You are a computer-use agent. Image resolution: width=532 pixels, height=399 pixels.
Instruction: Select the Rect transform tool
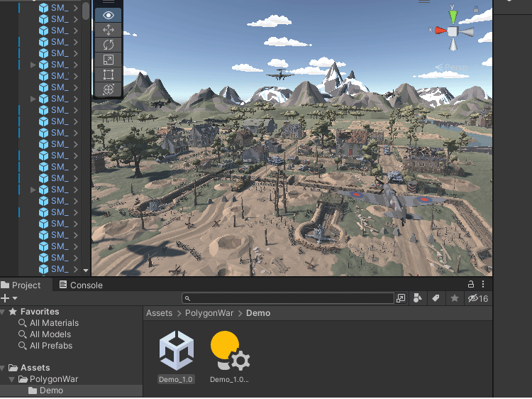(x=108, y=75)
